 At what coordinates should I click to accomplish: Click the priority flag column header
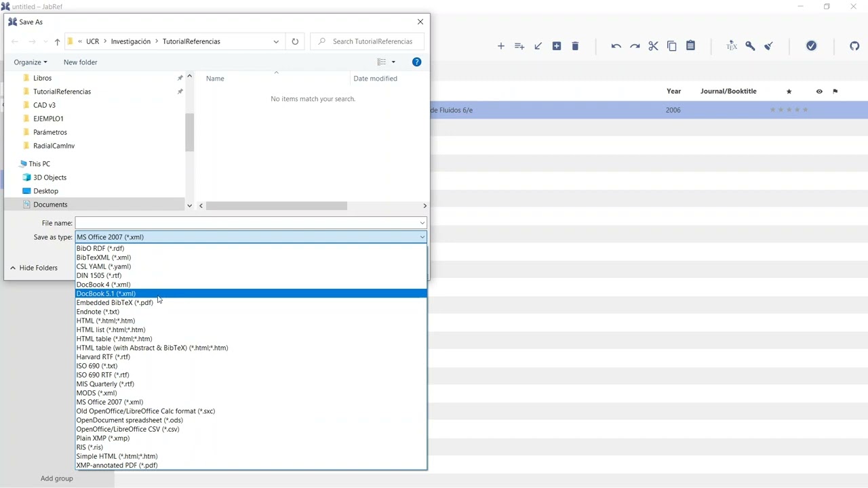[835, 91]
